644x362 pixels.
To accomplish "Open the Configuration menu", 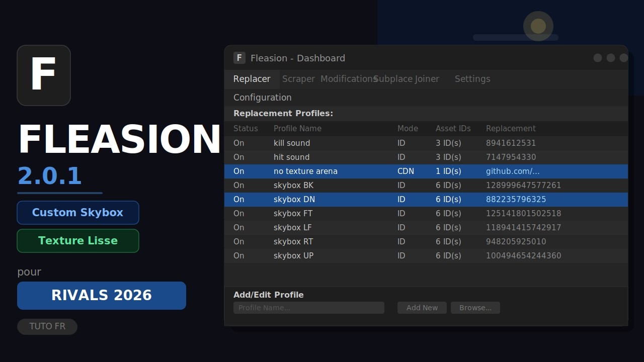I will click(x=262, y=98).
